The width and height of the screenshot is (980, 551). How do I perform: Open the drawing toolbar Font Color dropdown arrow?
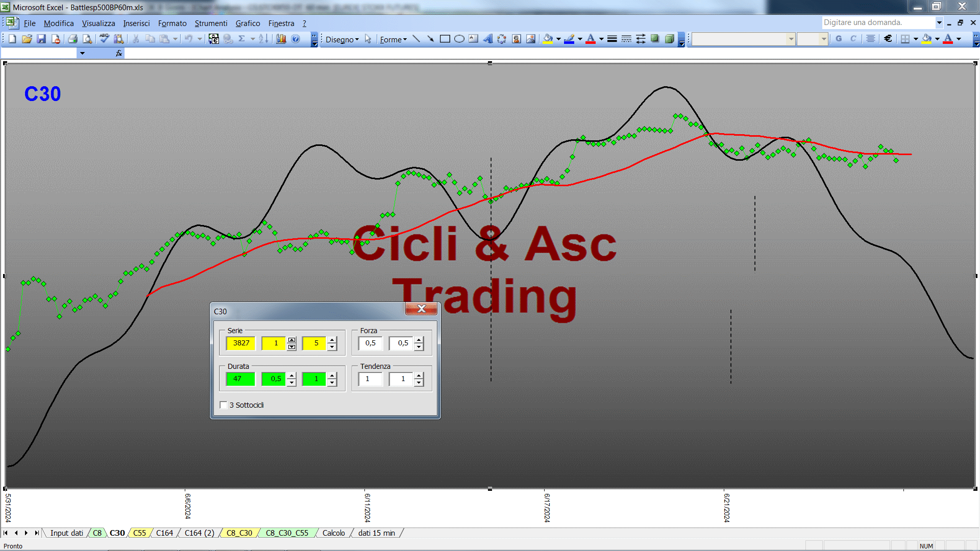[601, 39]
